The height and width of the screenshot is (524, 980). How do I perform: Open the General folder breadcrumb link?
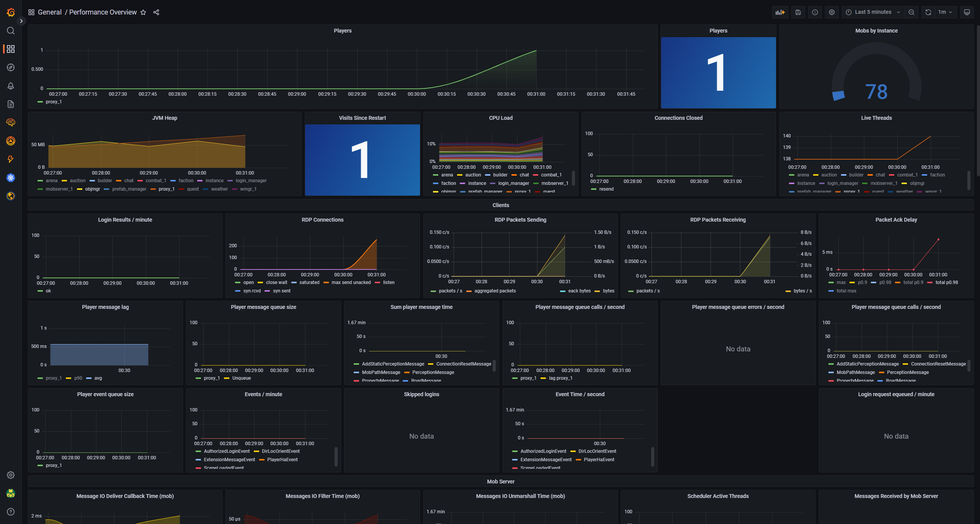(x=50, y=12)
